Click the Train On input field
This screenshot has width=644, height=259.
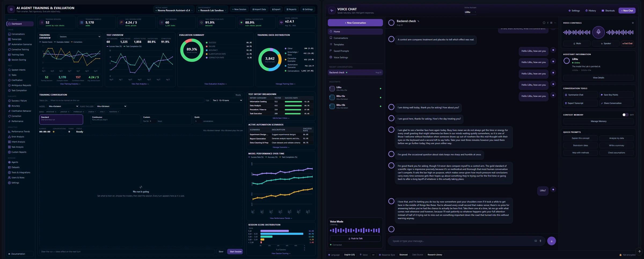pyautogui.click(x=126, y=100)
